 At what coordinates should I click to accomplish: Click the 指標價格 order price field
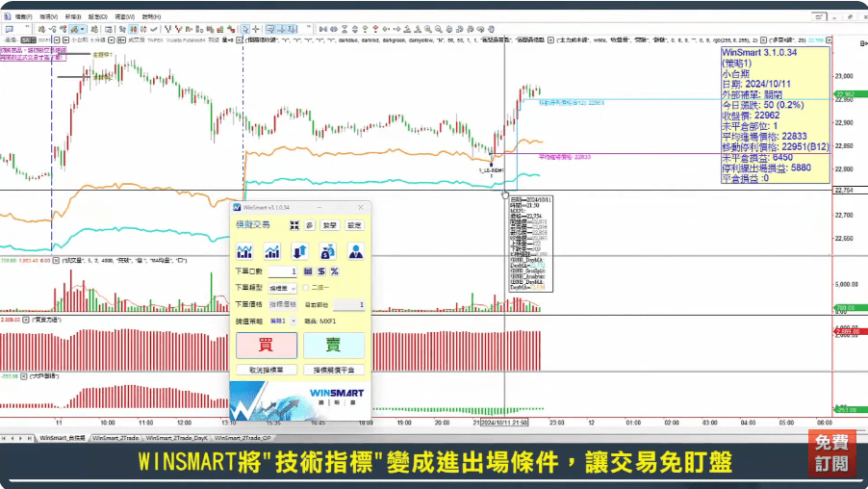point(282,304)
